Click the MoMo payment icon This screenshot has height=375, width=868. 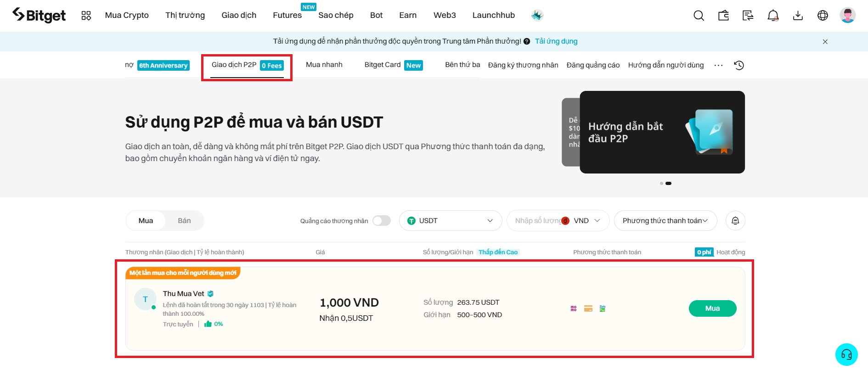coord(574,308)
